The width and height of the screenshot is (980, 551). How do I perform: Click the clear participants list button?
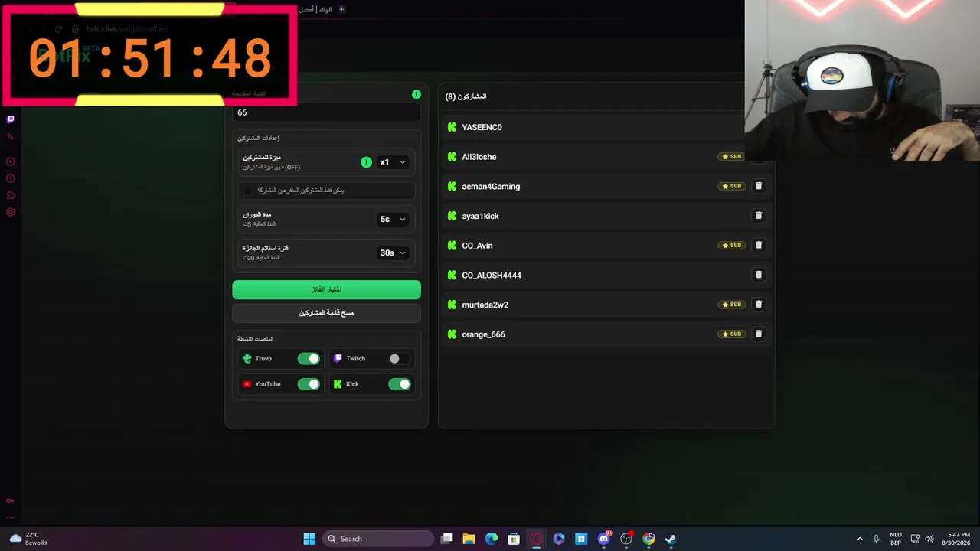326,313
